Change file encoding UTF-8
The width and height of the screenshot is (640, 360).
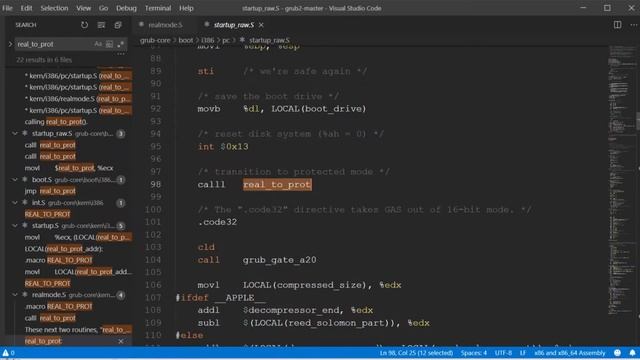503,353
